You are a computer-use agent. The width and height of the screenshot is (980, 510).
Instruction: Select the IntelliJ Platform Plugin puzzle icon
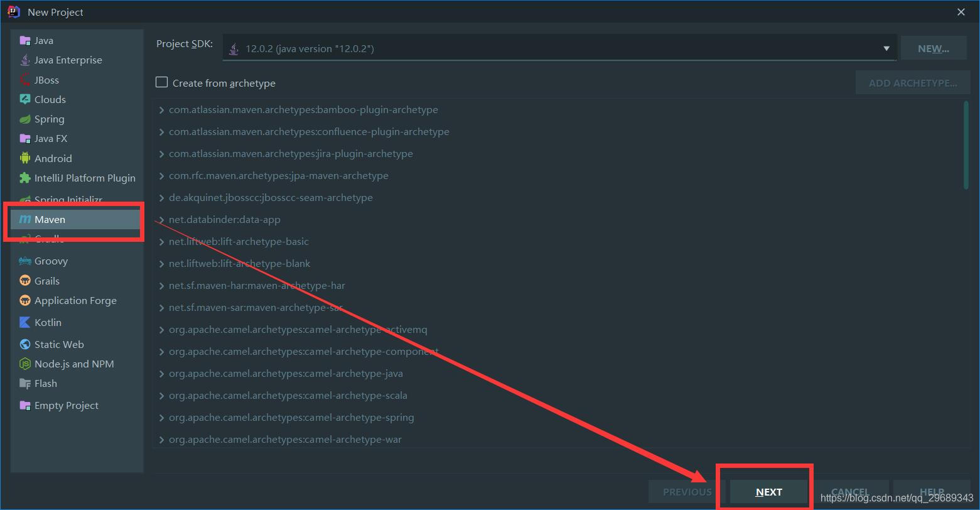point(25,178)
